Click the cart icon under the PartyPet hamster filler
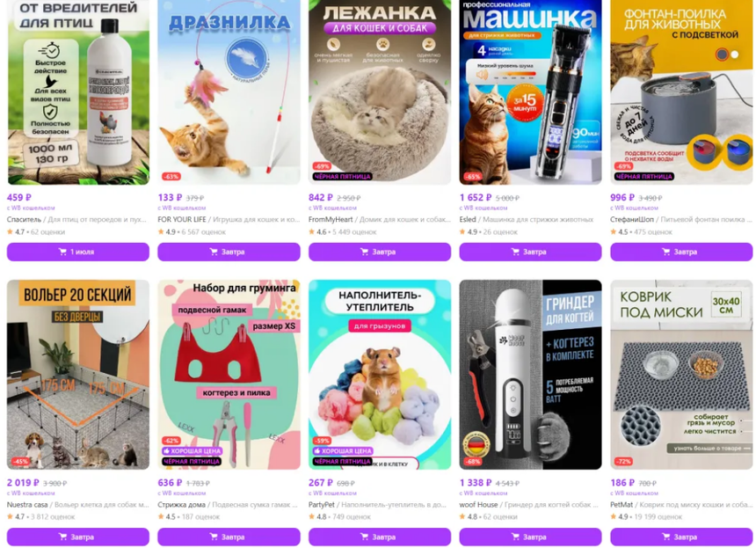Image resolution: width=756 pixels, height=548 pixels. click(365, 537)
